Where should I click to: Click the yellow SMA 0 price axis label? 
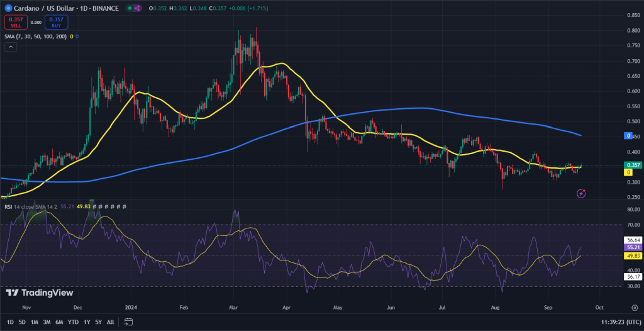(628, 172)
